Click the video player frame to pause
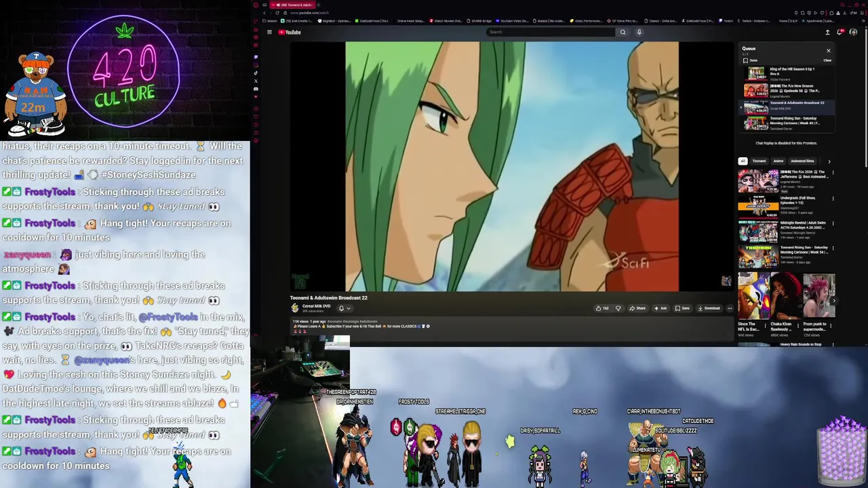Viewport: 868px width, 488px height. (x=512, y=167)
